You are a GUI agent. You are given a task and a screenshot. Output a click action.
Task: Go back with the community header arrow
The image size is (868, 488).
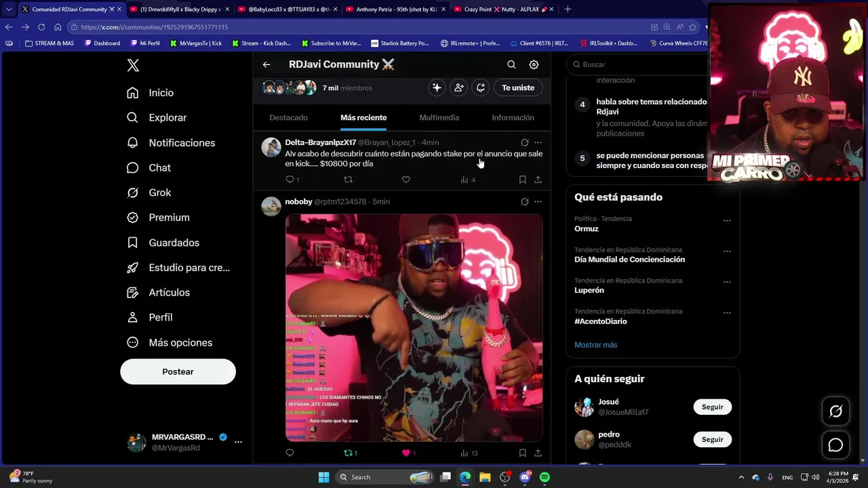pyautogui.click(x=267, y=64)
